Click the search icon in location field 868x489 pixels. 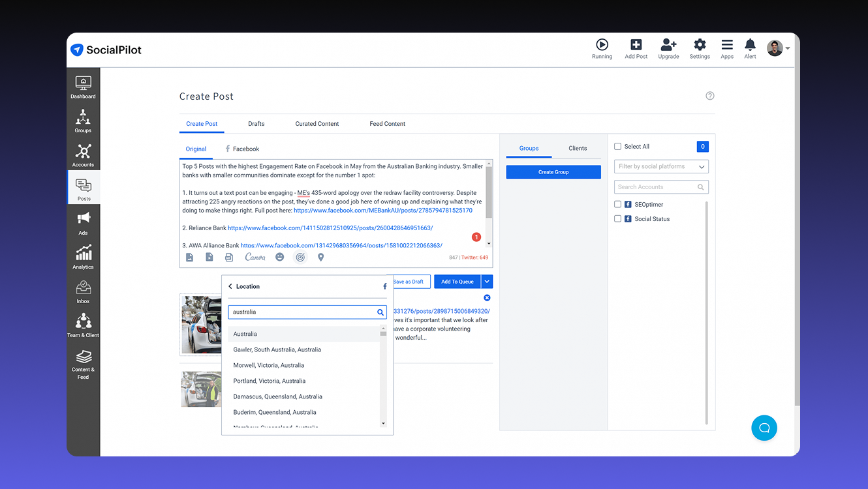(x=380, y=312)
